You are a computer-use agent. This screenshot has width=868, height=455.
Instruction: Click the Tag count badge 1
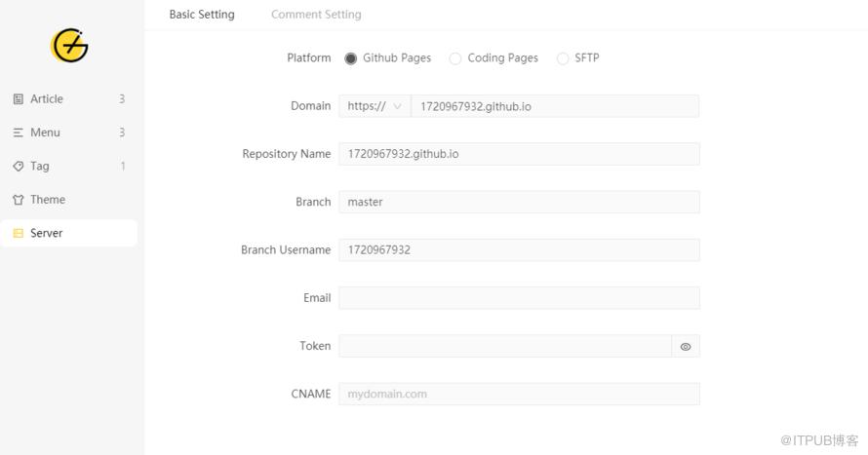click(123, 166)
